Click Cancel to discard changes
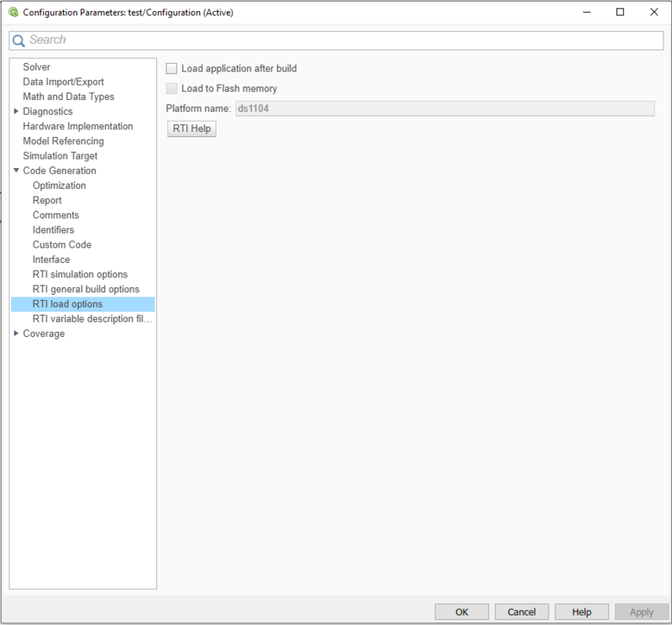 point(522,612)
